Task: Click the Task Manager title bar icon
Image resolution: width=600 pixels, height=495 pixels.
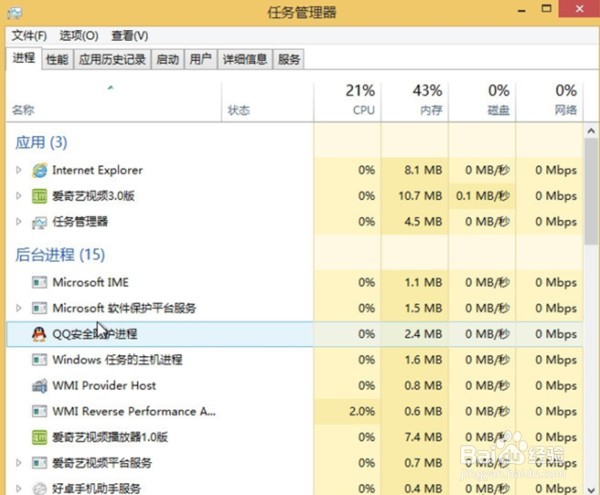Action: [x=15, y=13]
